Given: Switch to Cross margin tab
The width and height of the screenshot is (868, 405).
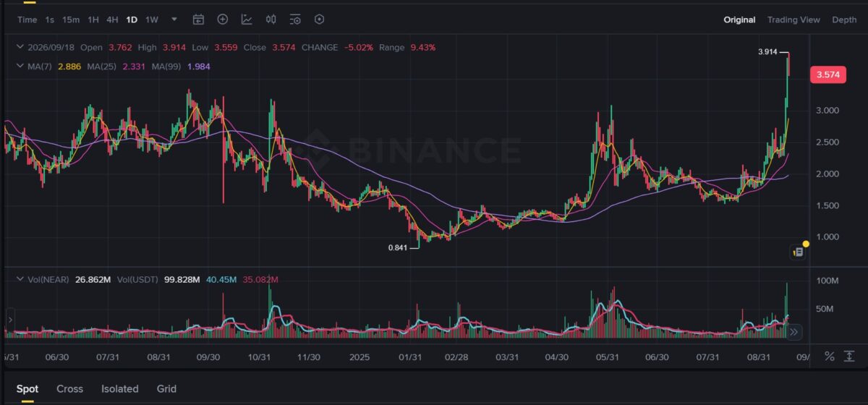Looking at the screenshot, I should (x=69, y=388).
